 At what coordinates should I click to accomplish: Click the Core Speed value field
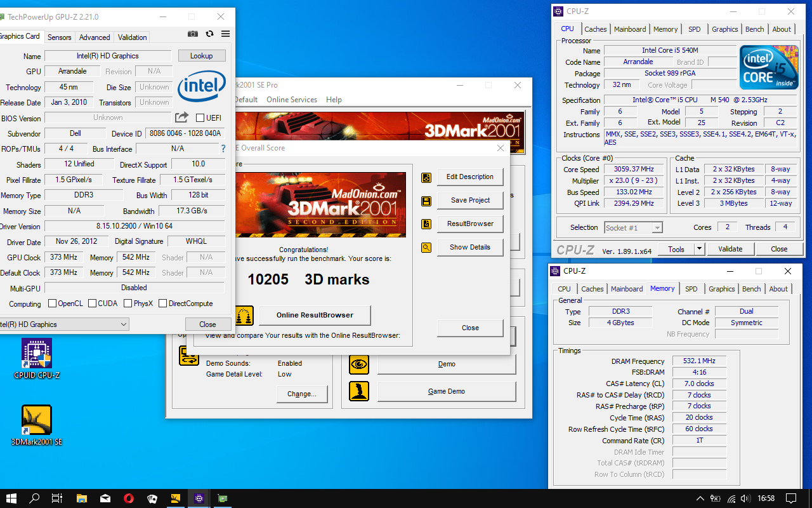point(634,170)
